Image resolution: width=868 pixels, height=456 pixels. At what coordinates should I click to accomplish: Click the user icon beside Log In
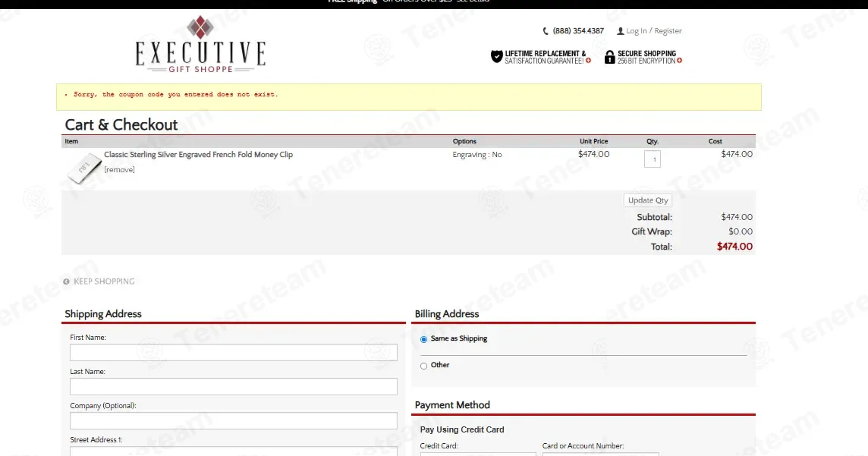(x=621, y=31)
